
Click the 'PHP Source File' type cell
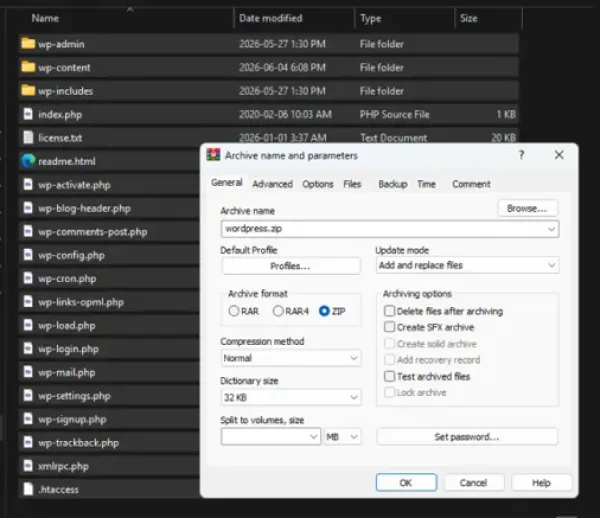pos(395,114)
